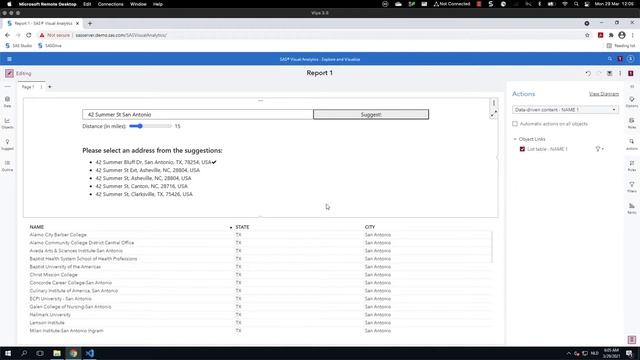Image resolution: width=640 pixels, height=360 pixels.
Task: Open Windows Start menu
Action: tap(8, 353)
